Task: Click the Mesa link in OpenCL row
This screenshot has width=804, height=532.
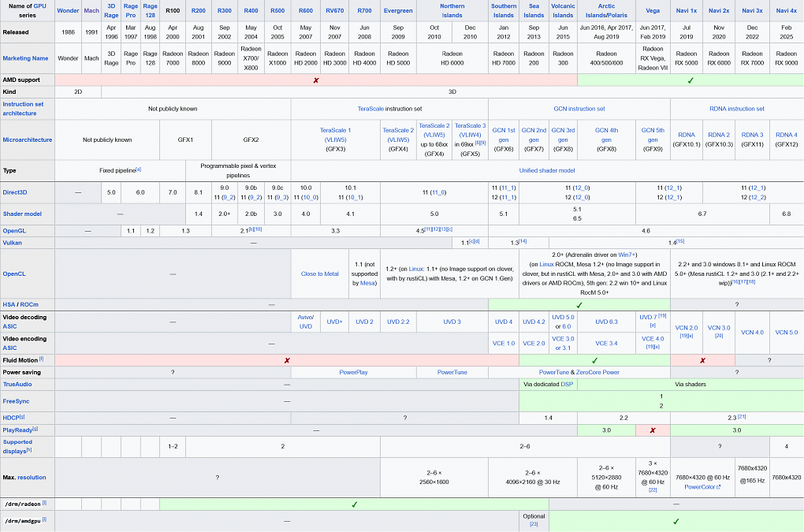Action: click(x=367, y=284)
